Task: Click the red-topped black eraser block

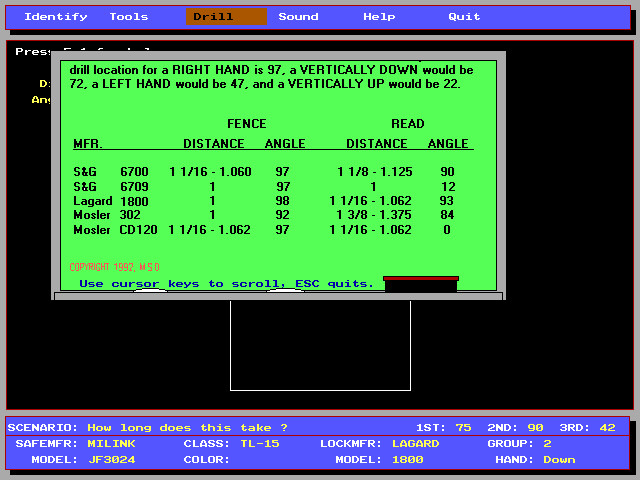Action: pos(421,284)
